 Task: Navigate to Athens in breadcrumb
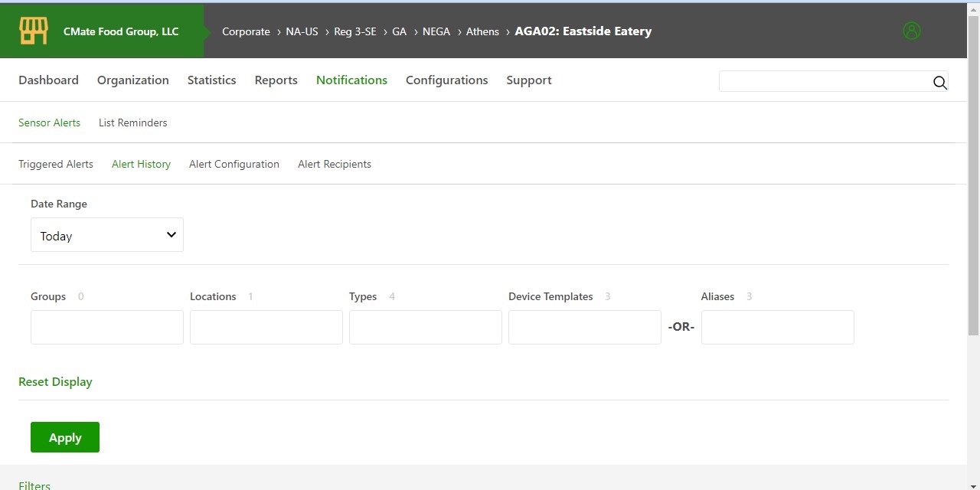[482, 31]
